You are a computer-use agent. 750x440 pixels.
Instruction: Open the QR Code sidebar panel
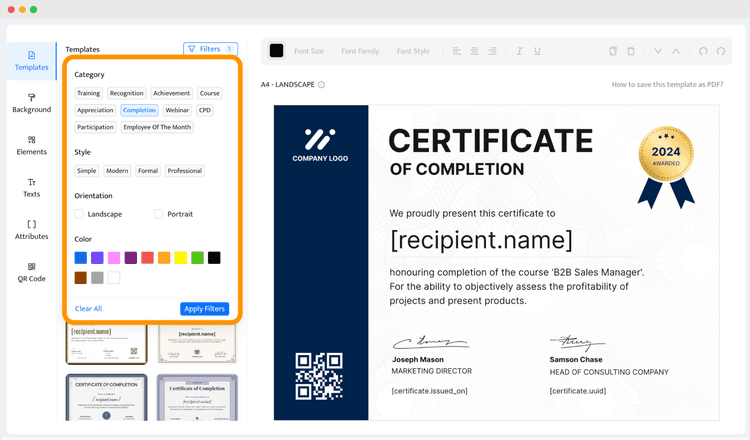point(32,272)
